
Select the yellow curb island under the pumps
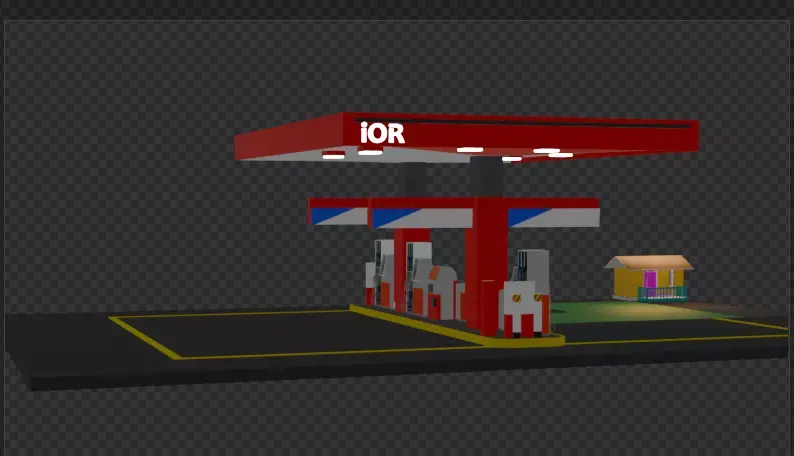tap(457, 328)
